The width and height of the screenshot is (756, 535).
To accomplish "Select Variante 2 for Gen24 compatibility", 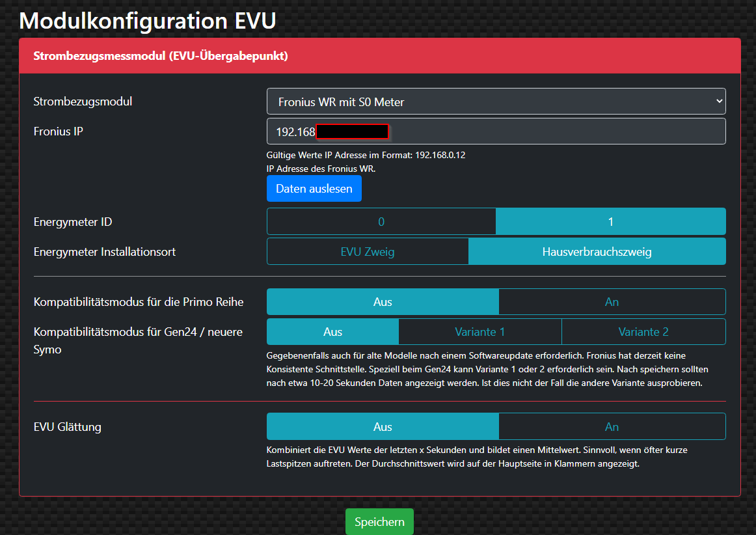I will coord(643,332).
